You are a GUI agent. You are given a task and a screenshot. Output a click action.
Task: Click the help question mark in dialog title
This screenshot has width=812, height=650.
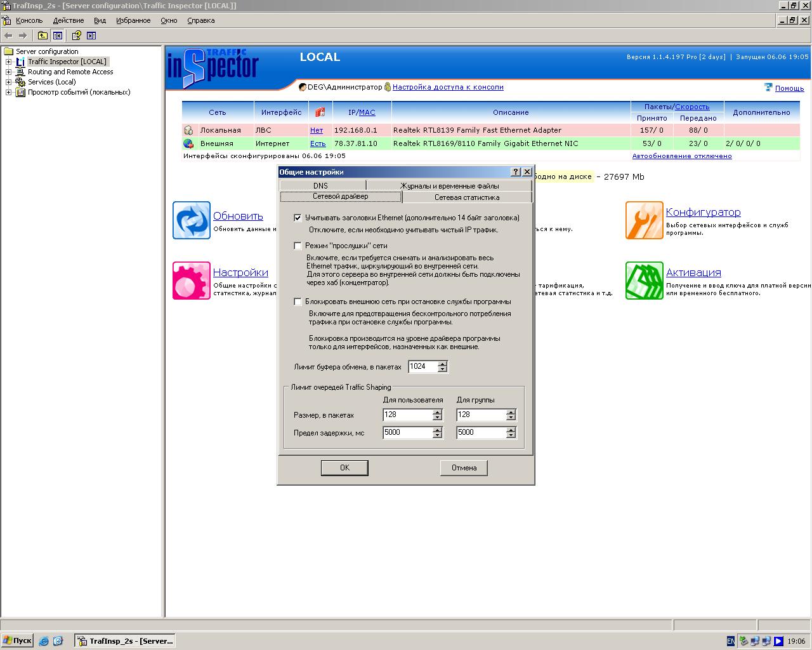click(516, 172)
